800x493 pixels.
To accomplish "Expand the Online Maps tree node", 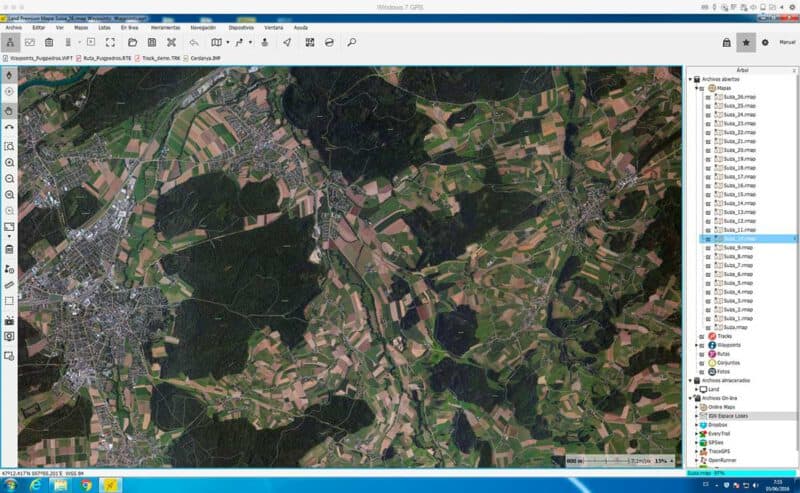I will (x=696, y=407).
